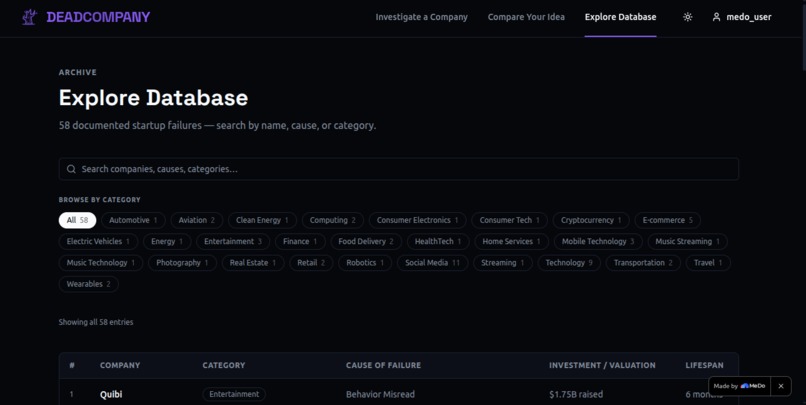The height and width of the screenshot is (405, 806).
Task: Filter by Real Estate category
Action: tap(253, 263)
